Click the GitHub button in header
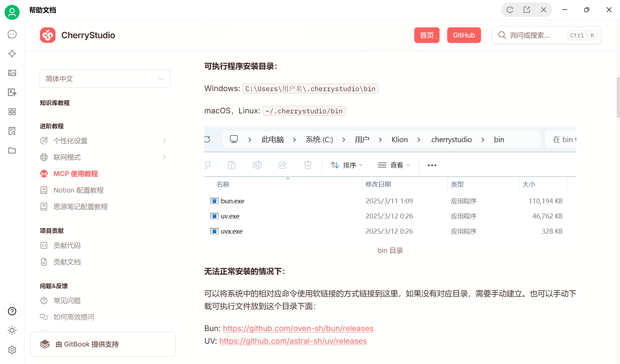 pyautogui.click(x=464, y=35)
